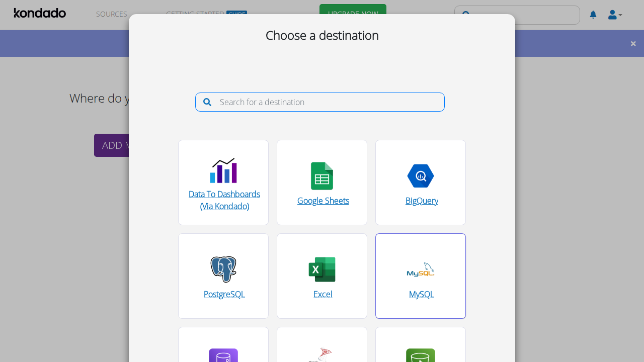Select the Google Sheets icon
This screenshot has width=644, height=362.
pyautogui.click(x=322, y=176)
